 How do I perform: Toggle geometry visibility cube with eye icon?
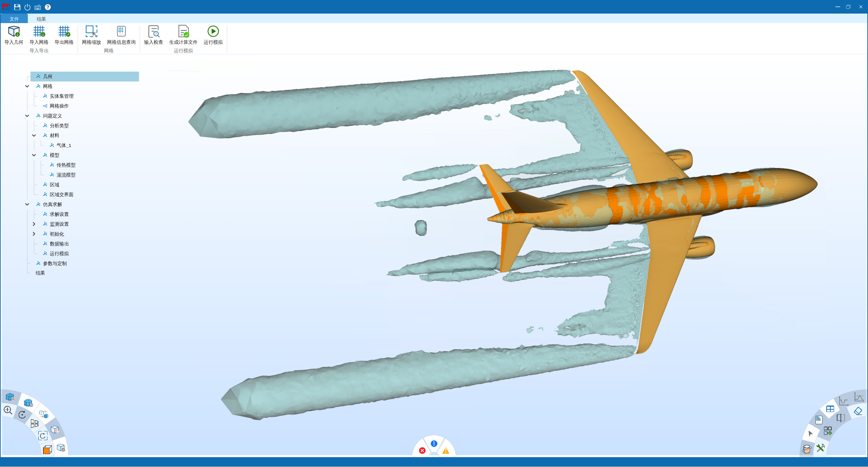[61, 448]
